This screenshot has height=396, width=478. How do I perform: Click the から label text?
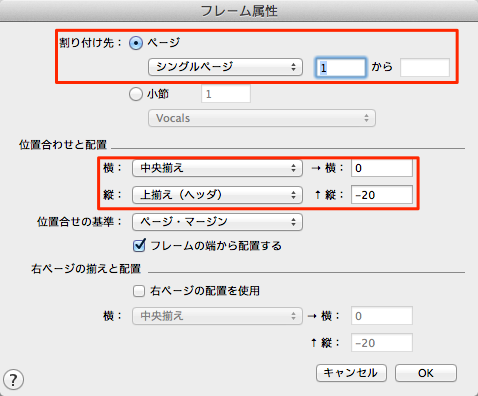pos(382,67)
